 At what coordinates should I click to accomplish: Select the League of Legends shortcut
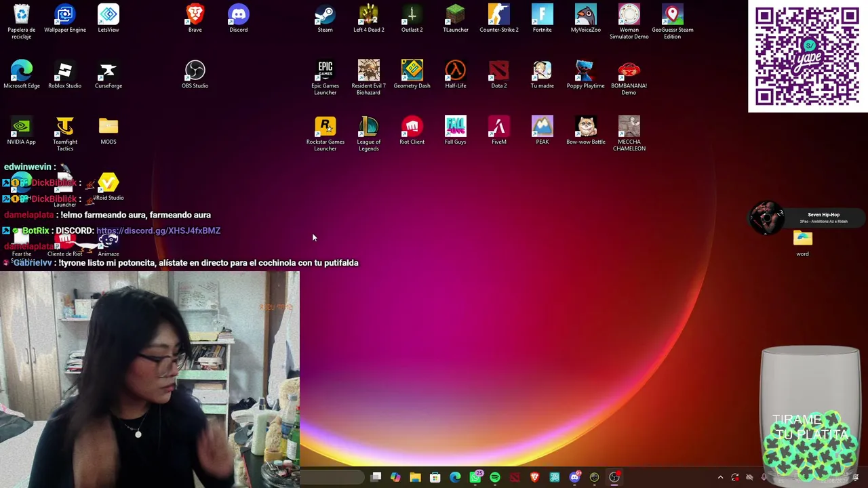point(369,134)
